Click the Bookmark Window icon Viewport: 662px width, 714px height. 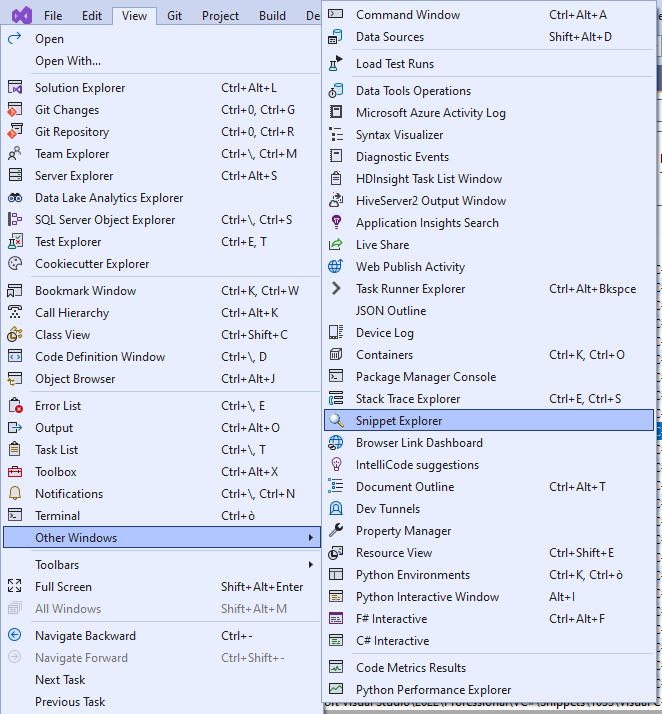pyautogui.click(x=15, y=291)
